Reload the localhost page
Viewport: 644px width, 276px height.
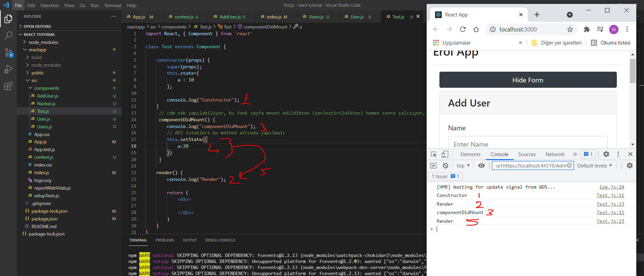463,29
